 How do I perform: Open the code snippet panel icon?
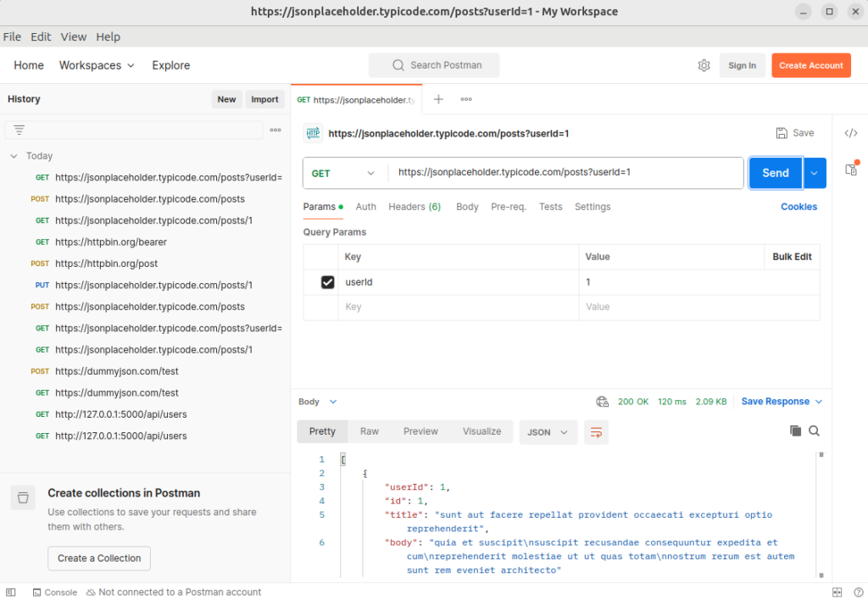pyautogui.click(x=851, y=133)
